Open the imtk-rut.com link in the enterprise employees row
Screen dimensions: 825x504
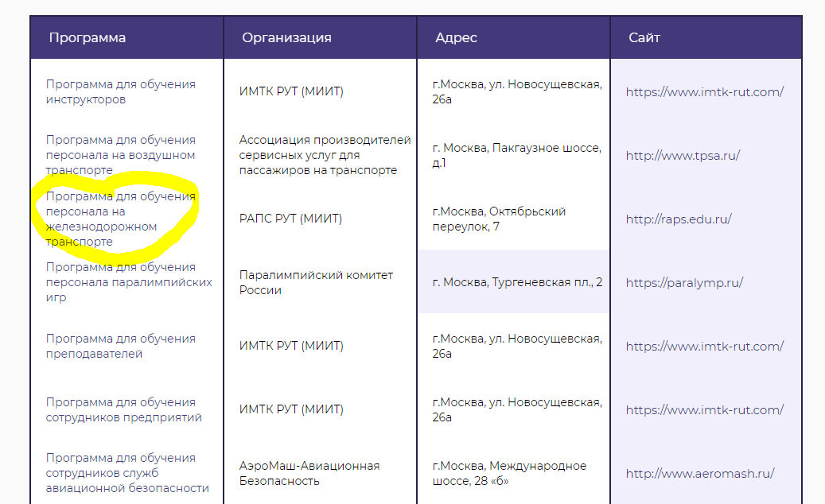click(705, 410)
